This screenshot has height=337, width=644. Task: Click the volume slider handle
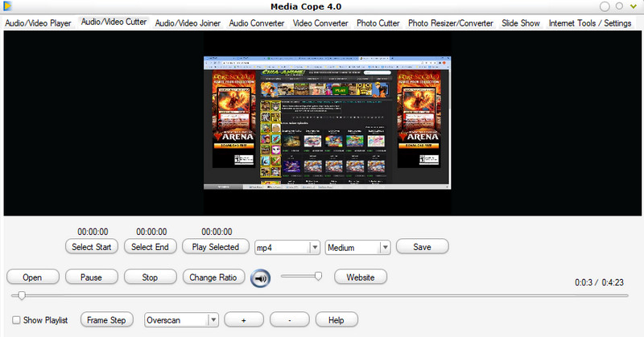click(318, 276)
